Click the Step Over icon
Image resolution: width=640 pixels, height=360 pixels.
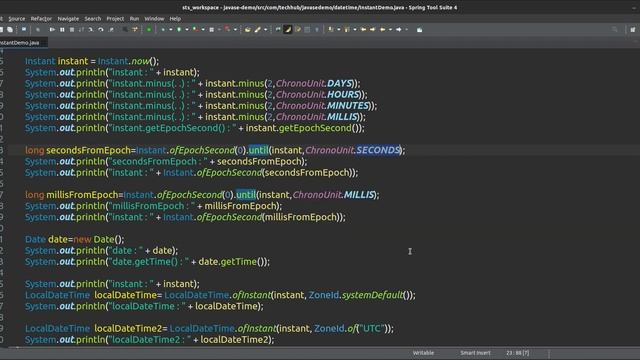100,29
